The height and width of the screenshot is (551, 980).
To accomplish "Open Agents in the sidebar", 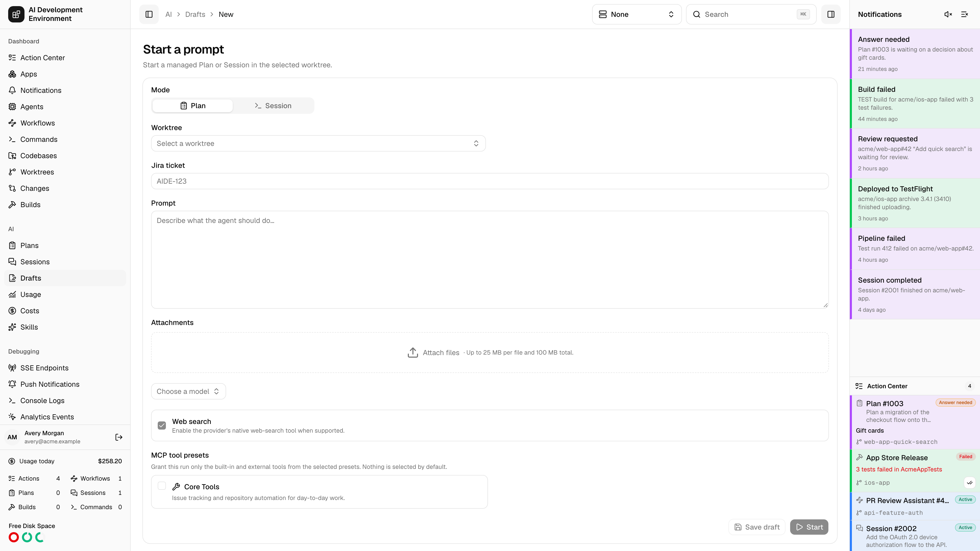I will point(65,107).
